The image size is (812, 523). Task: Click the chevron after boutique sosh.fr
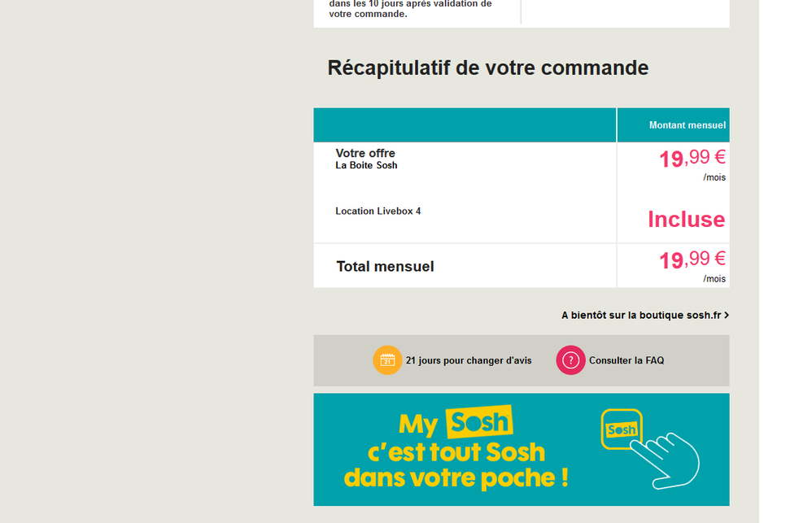coord(727,315)
